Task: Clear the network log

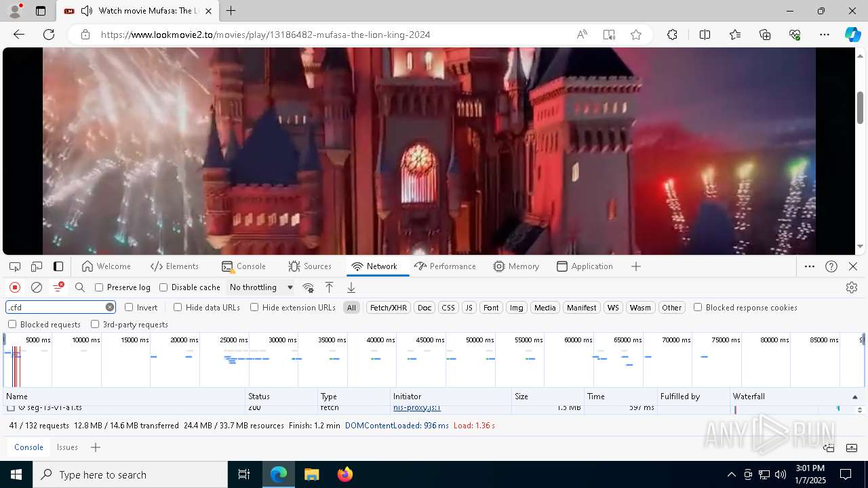Action: coord(37,287)
